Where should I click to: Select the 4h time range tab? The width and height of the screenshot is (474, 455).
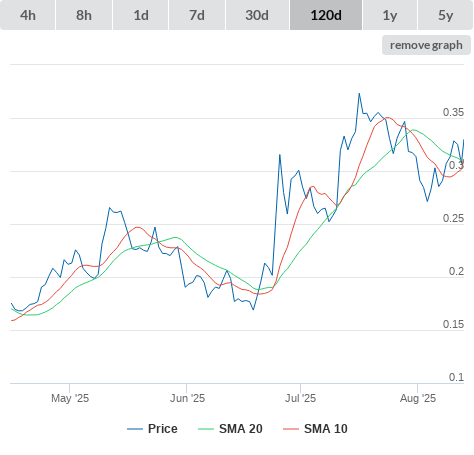pos(28,15)
